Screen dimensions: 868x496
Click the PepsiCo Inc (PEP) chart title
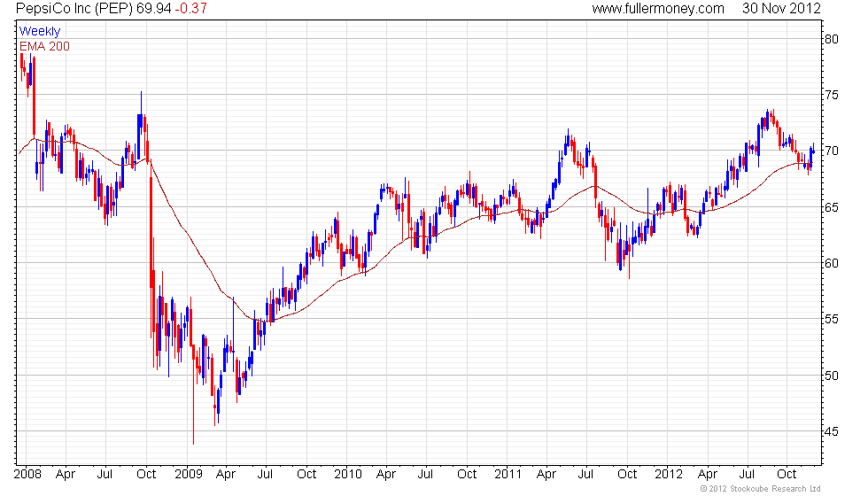coord(74,8)
